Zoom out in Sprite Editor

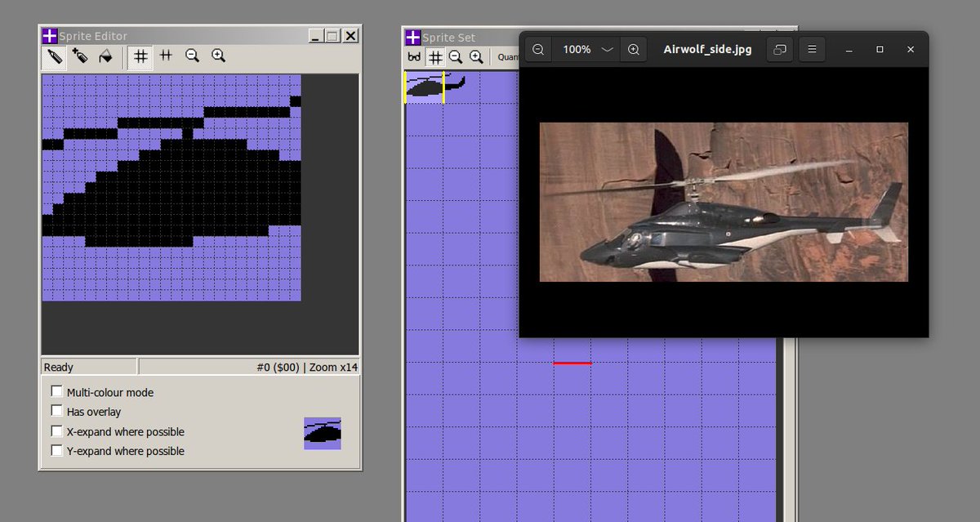(x=192, y=56)
